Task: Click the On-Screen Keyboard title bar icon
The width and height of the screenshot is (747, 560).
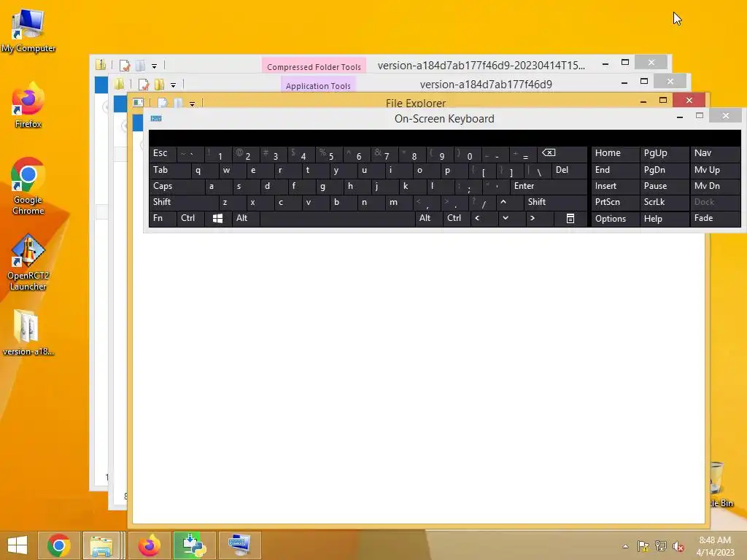Action: 156,119
